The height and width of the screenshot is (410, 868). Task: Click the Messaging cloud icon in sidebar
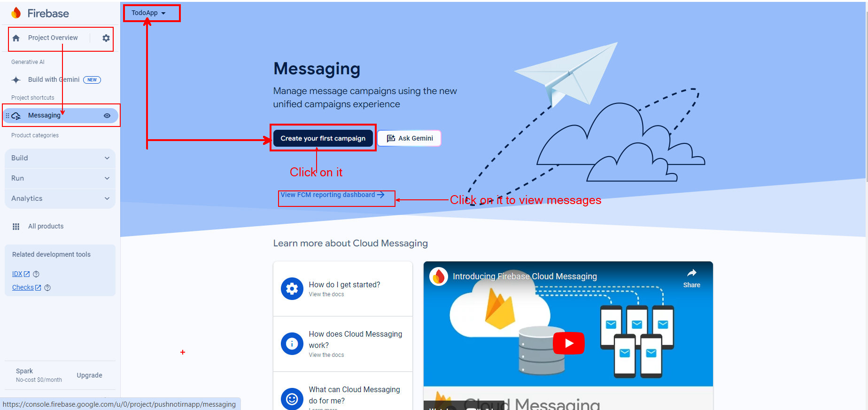pyautogui.click(x=16, y=116)
